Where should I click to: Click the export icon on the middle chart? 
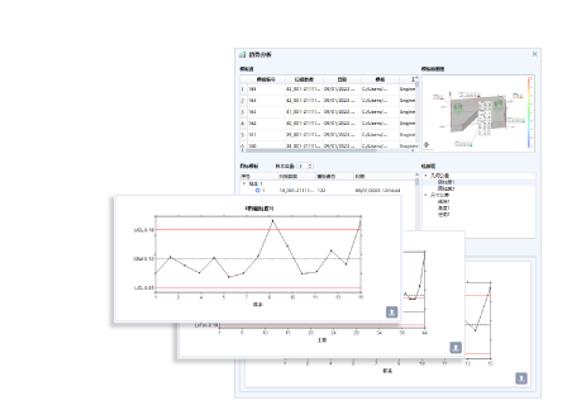[x=456, y=347]
